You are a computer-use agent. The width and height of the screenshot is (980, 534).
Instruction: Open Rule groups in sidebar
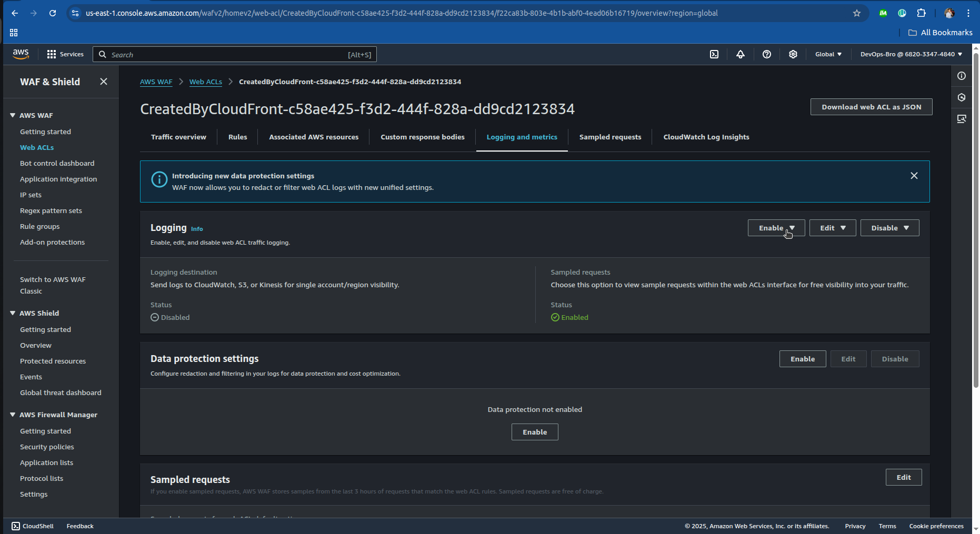[40, 226]
